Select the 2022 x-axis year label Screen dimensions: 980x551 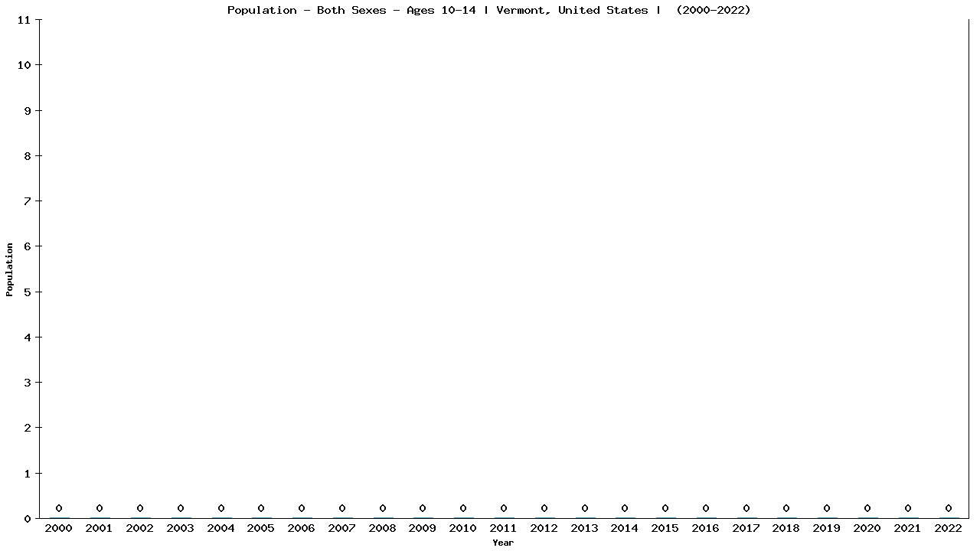tap(949, 528)
